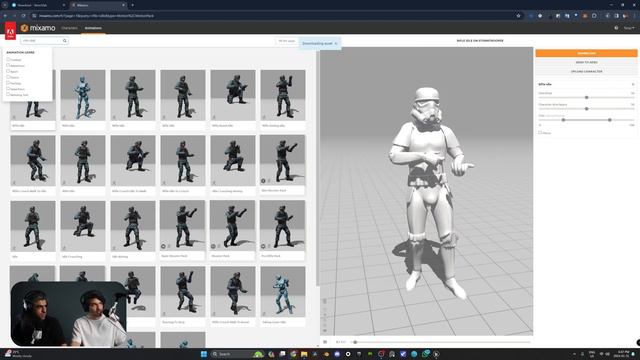
Task: Tick the Combat genre checkbox
Action: pyautogui.click(x=8, y=59)
